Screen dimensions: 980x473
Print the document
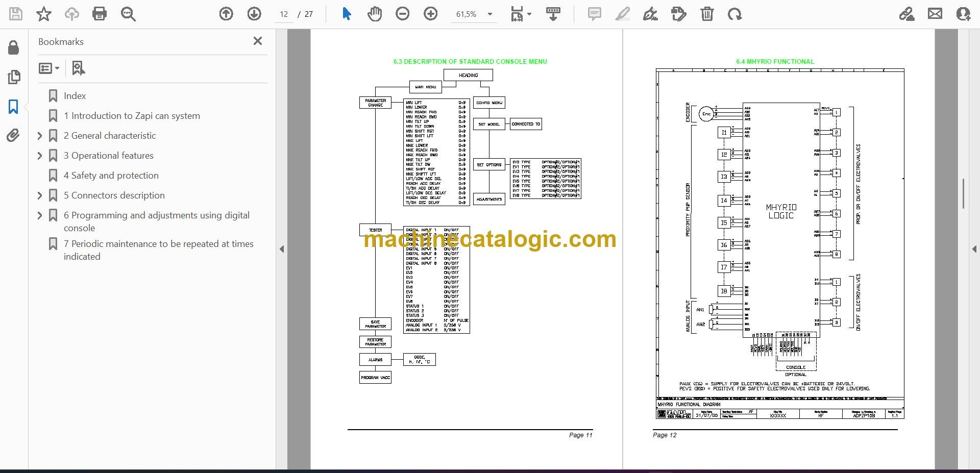[100, 14]
